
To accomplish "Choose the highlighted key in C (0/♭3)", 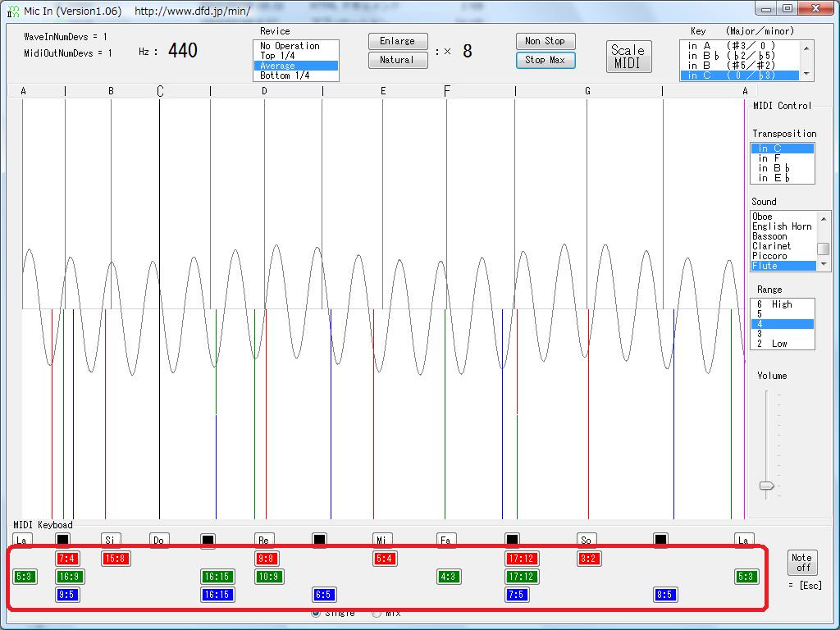I will [x=739, y=75].
